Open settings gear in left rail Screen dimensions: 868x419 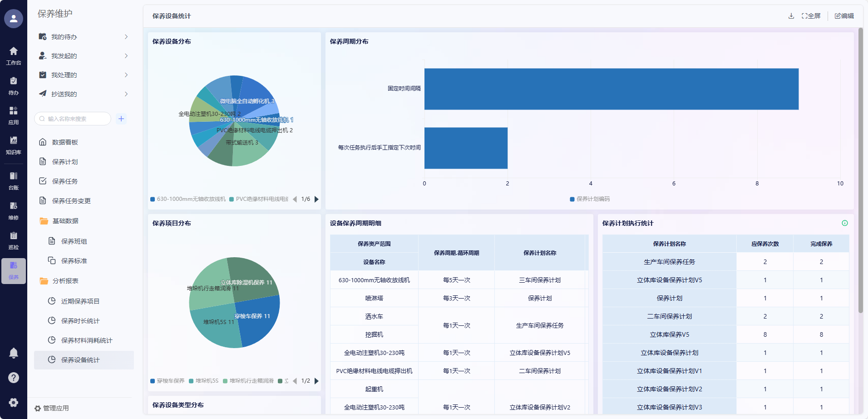[14, 402]
